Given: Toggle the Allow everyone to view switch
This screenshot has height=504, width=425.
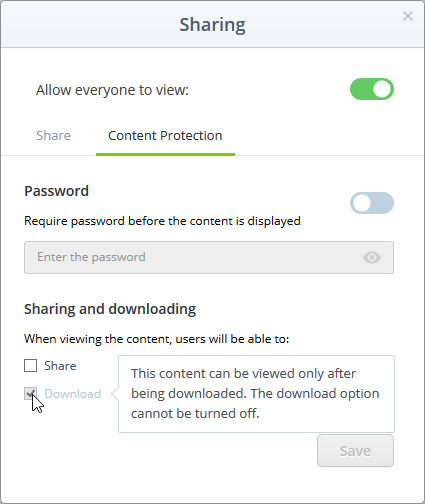Looking at the screenshot, I should 372,89.
